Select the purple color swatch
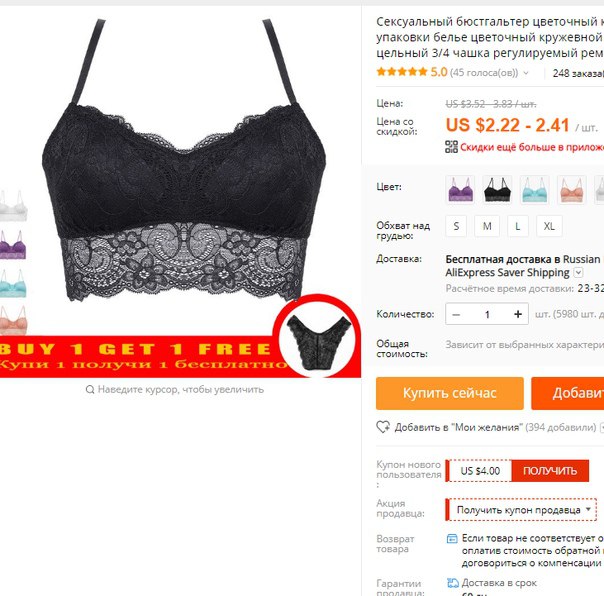Image resolution: width=604 pixels, height=596 pixels. pos(460,189)
